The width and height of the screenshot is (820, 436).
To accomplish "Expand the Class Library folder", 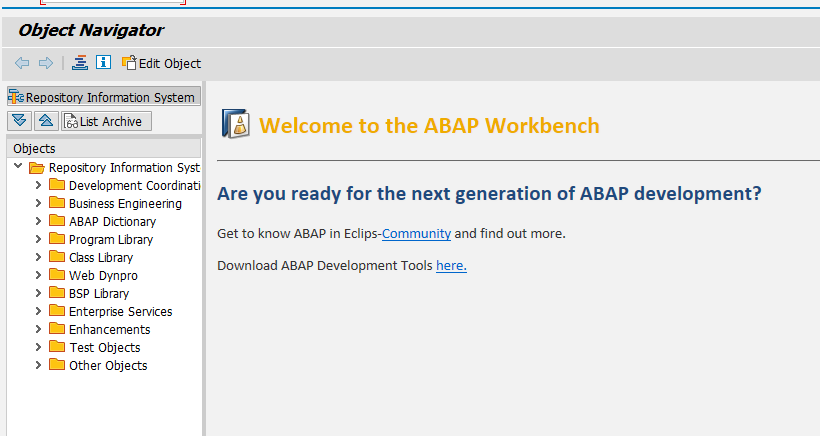I will (x=38, y=257).
